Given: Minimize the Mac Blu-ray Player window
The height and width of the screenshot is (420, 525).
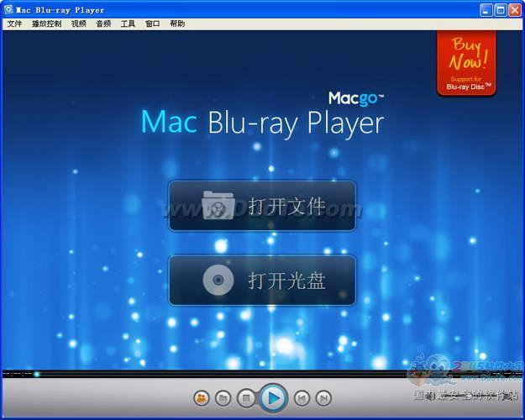Looking at the screenshot, I should pyautogui.click(x=486, y=10).
